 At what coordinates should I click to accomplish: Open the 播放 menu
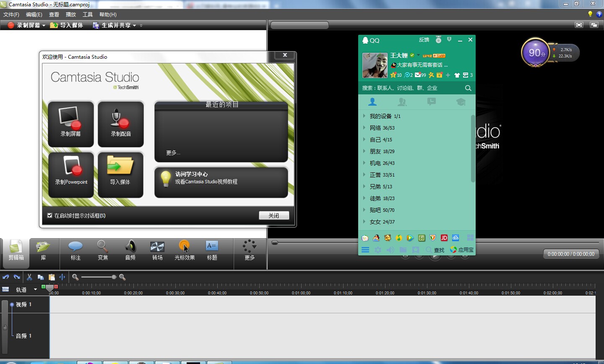(71, 14)
